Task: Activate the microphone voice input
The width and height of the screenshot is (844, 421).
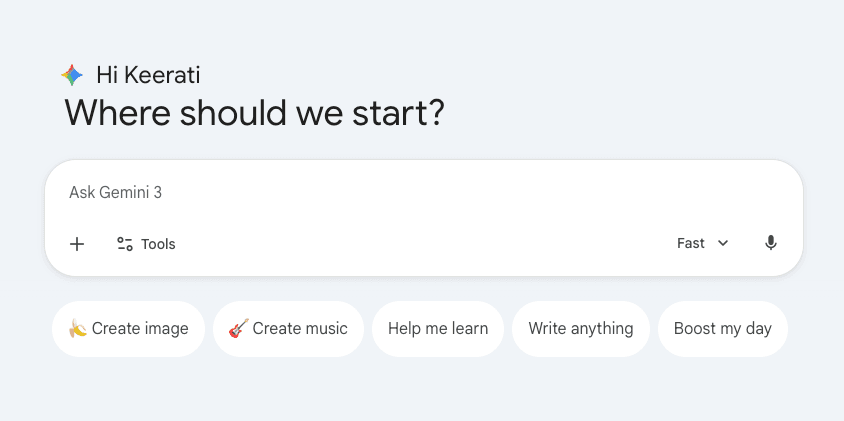Action: 770,243
